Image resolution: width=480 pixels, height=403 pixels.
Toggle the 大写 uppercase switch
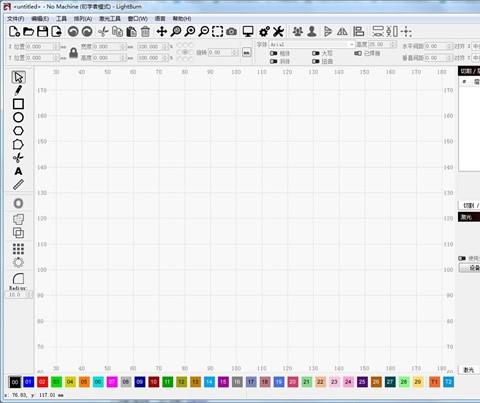coord(316,53)
